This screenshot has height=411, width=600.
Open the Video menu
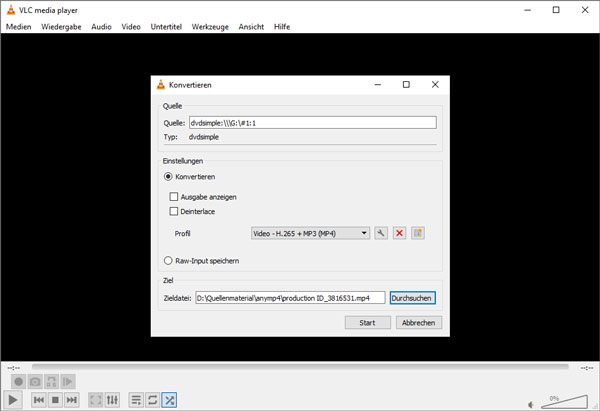coord(131,27)
